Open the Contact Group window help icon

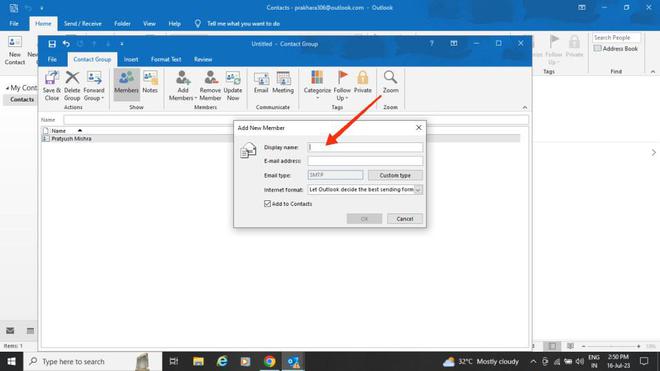[431, 43]
